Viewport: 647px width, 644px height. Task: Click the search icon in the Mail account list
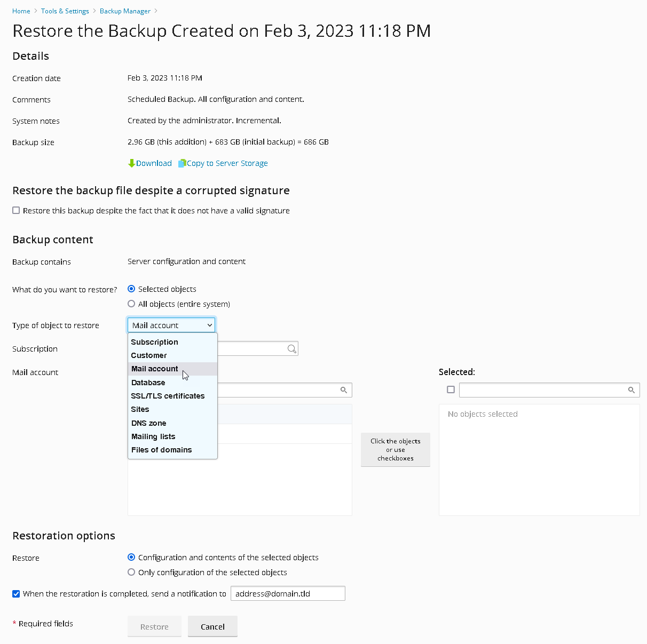[x=344, y=389]
